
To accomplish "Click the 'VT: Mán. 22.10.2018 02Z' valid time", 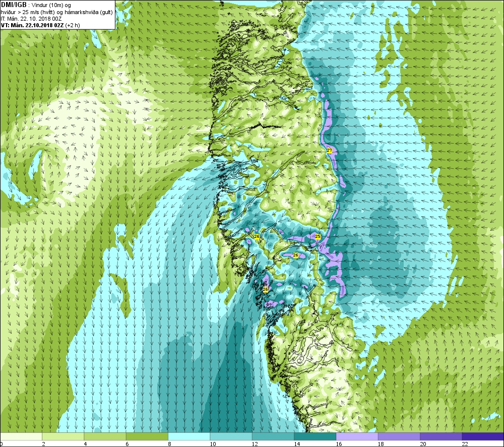I will 32,25.
